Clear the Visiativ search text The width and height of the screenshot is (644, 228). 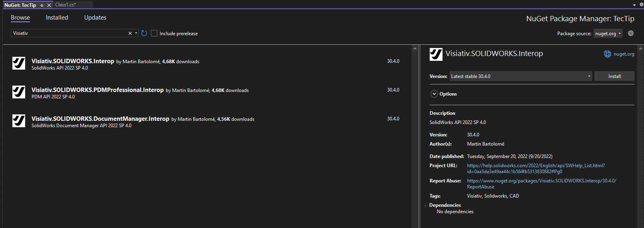point(130,33)
